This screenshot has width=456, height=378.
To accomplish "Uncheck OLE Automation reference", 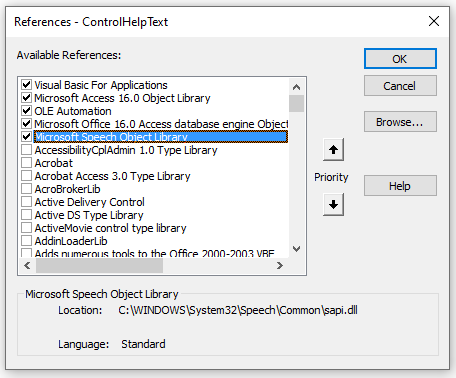I will click(26, 111).
